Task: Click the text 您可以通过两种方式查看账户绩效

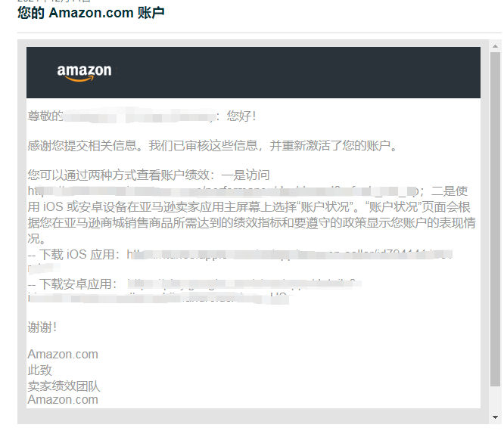Action: click(119, 175)
